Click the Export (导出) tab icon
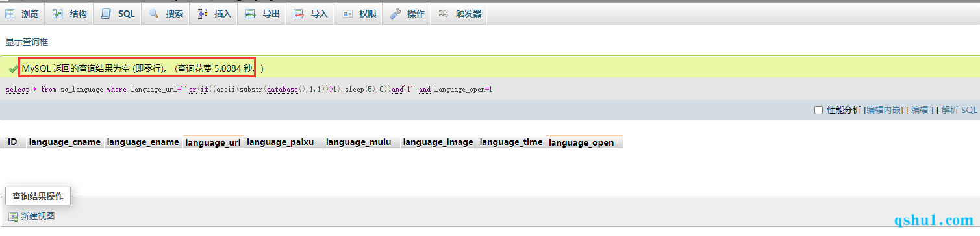Screen dimensions: 980x236 point(250,14)
